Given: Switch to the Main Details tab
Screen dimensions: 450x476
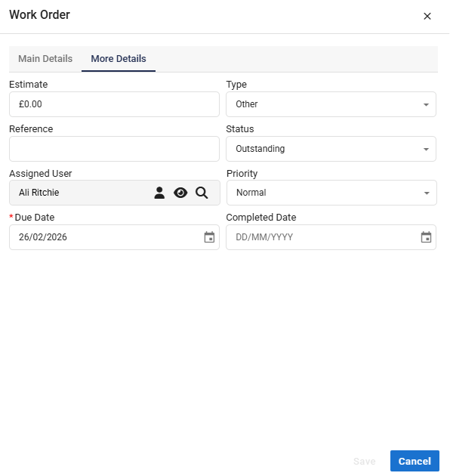Looking at the screenshot, I should (x=45, y=59).
